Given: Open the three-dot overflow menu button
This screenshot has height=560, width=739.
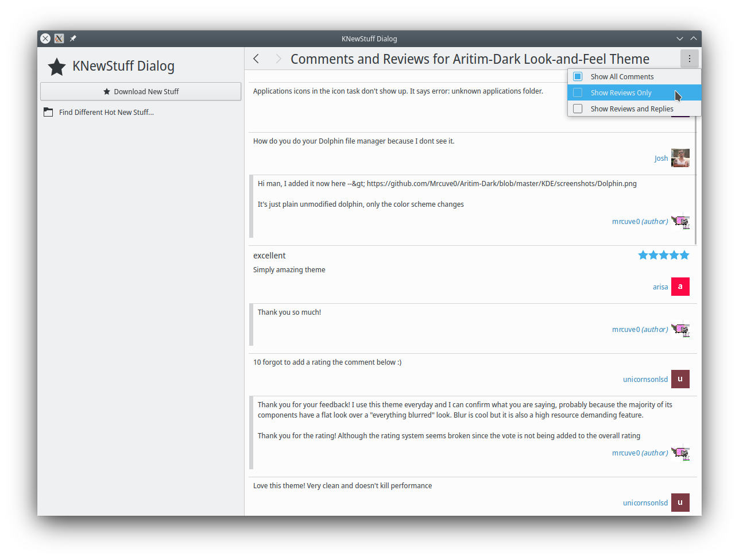Looking at the screenshot, I should pyautogui.click(x=689, y=59).
